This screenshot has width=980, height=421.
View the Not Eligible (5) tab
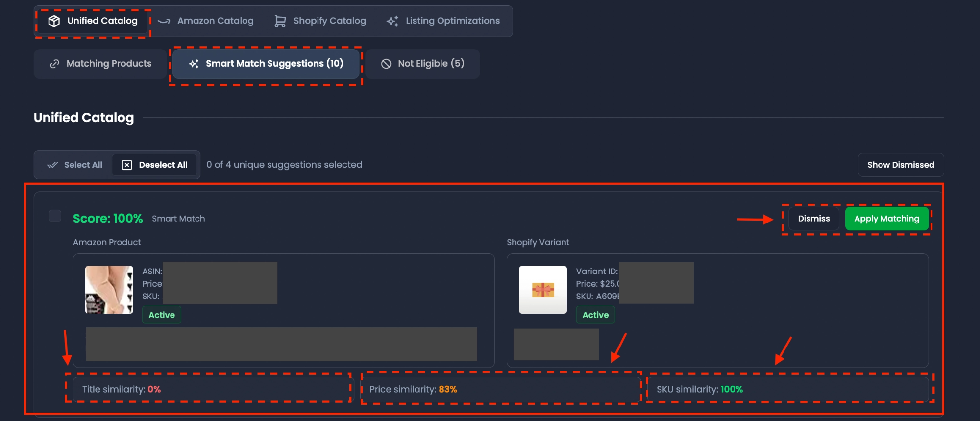tap(422, 64)
